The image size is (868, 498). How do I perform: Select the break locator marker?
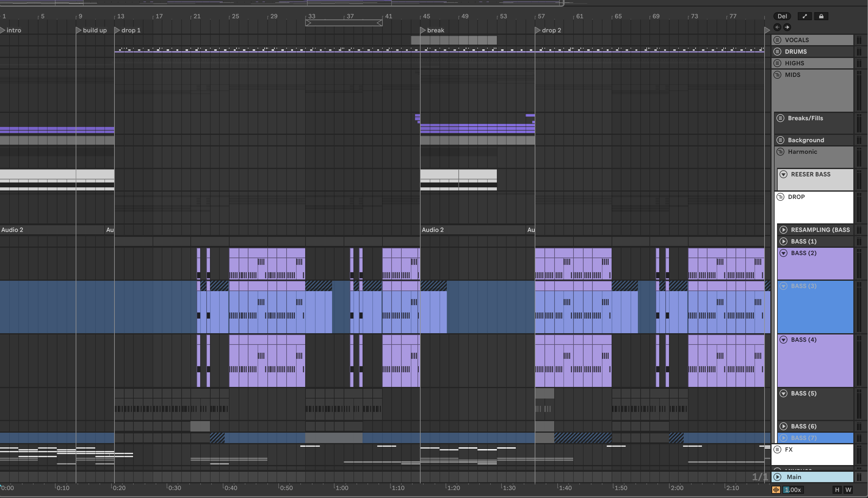click(432, 30)
